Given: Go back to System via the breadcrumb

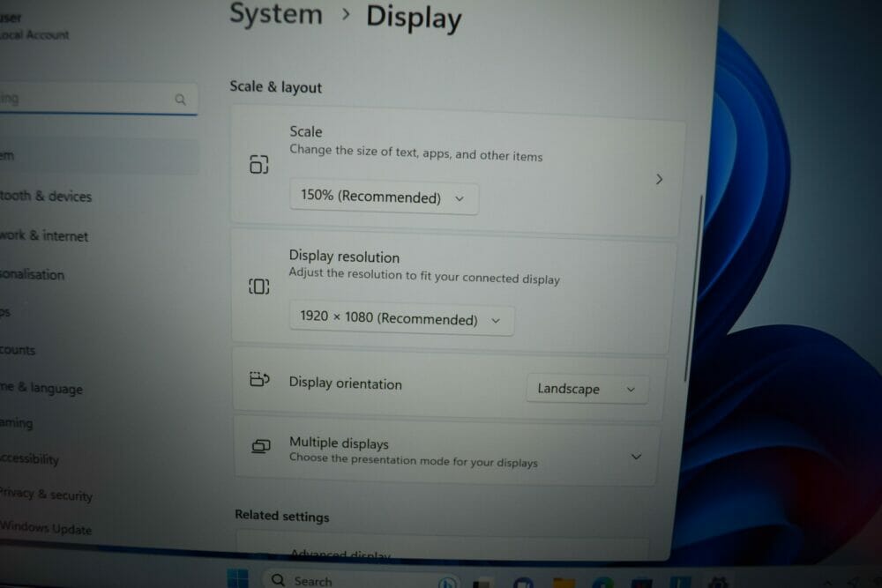Looking at the screenshot, I should 275,14.
